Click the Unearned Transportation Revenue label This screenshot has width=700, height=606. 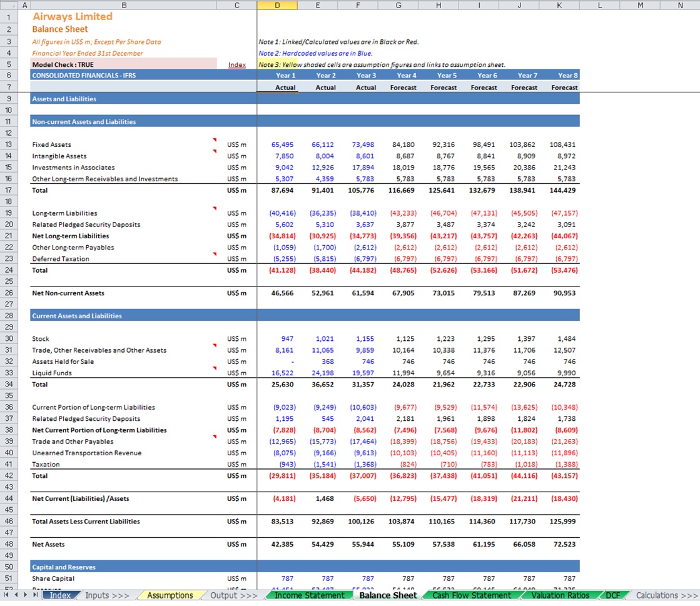[x=86, y=453]
